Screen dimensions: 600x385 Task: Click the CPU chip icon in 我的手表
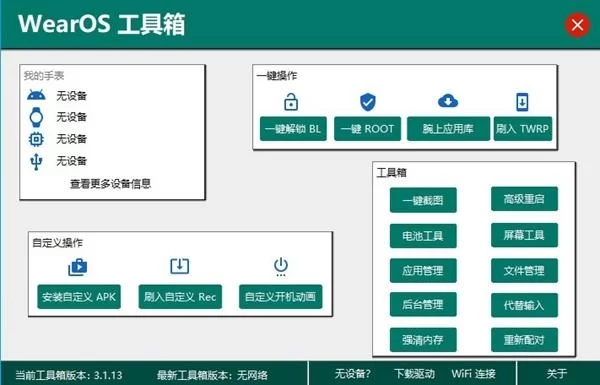tap(36, 139)
